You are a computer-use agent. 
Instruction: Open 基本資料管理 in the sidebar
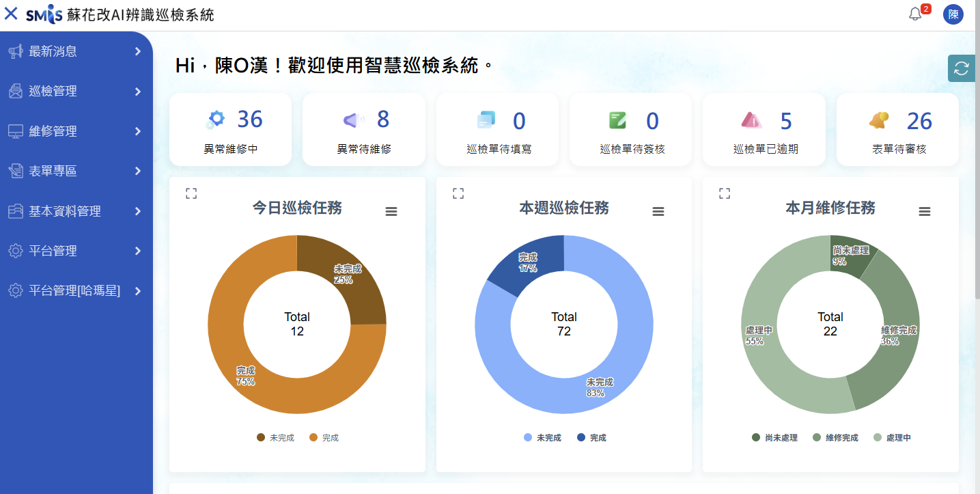(x=76, y=211)
